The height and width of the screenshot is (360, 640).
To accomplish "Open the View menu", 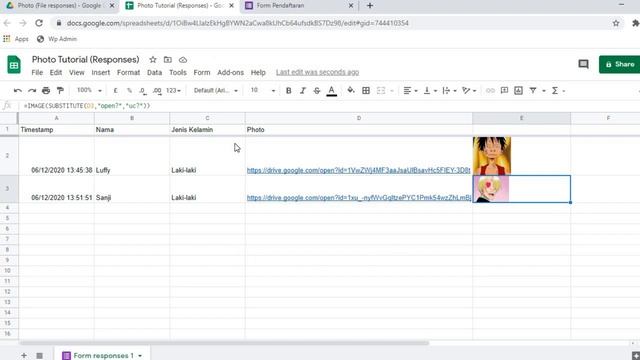I will [76, 73].
